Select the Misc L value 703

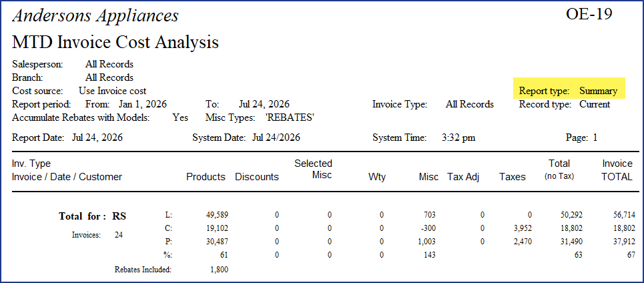click(x=429, y=215)
